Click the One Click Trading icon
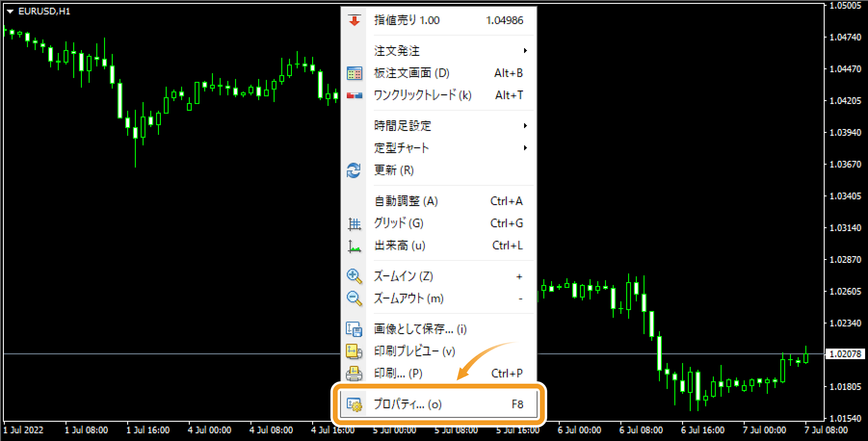This screenshot has width=868, height=441. point(355,95)
